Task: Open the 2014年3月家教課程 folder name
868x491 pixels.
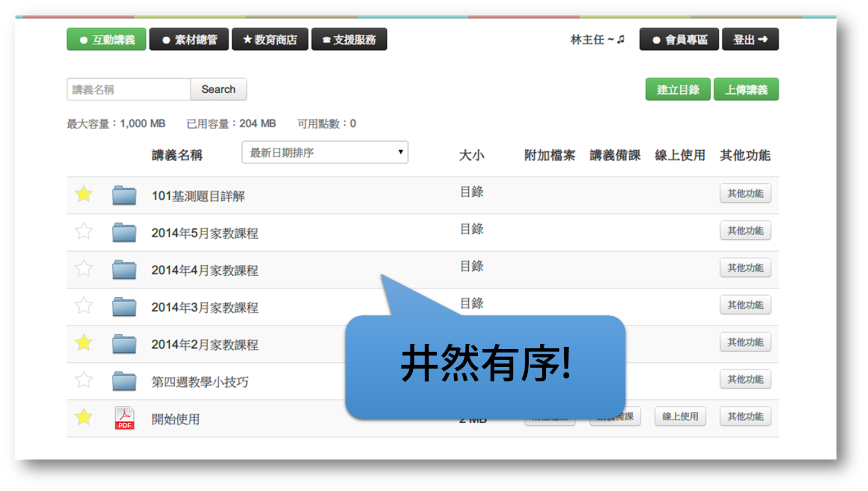Action: pos(205,308)
